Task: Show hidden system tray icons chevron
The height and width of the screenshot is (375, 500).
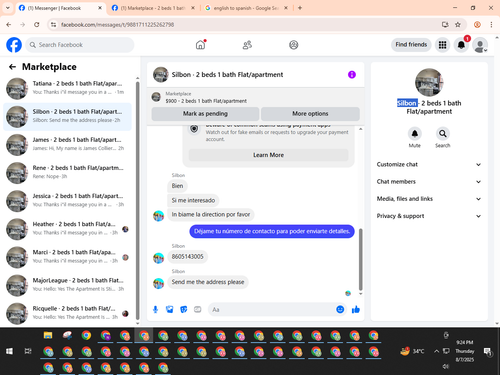Action: pyautogui.click(x=436, y=351)
